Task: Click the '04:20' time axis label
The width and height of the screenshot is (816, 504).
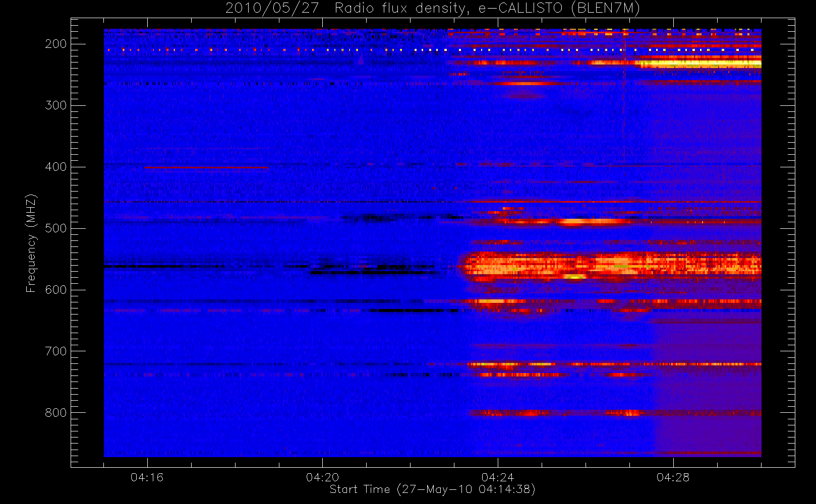Action: 322,477
